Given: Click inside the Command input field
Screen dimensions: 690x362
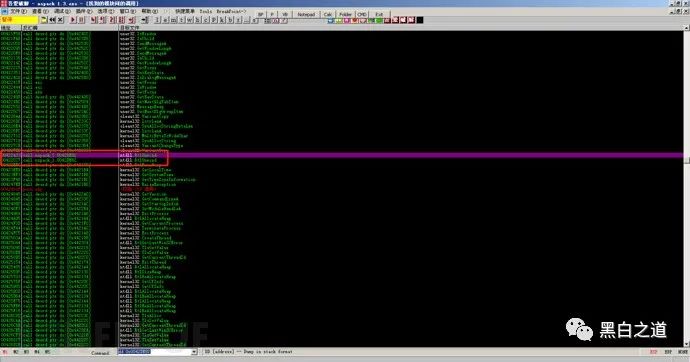Looking at the screenshot, I should tap(154, 352).
